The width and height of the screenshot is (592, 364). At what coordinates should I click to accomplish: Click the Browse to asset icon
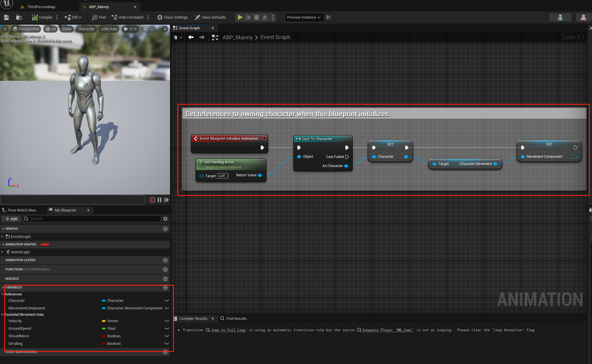pos(19,17)
